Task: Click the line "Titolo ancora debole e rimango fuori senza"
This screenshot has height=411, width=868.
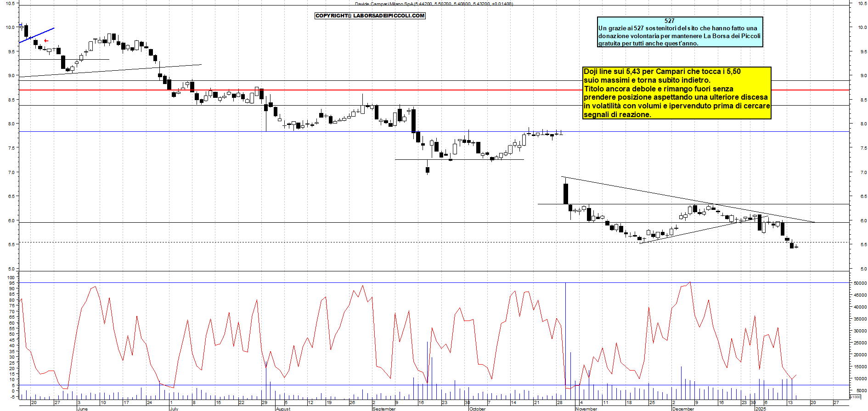Action: (659, 89)
